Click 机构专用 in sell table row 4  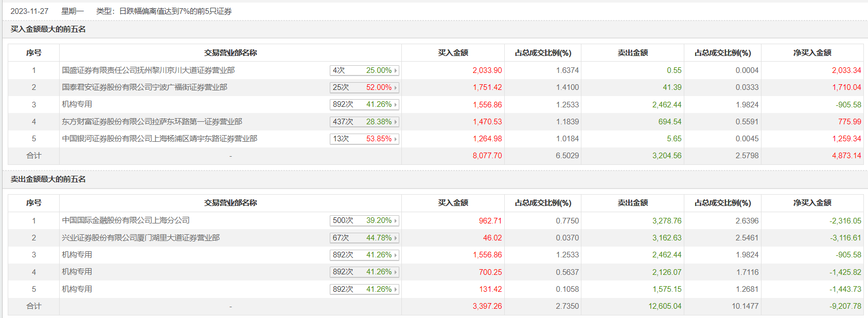77,272
